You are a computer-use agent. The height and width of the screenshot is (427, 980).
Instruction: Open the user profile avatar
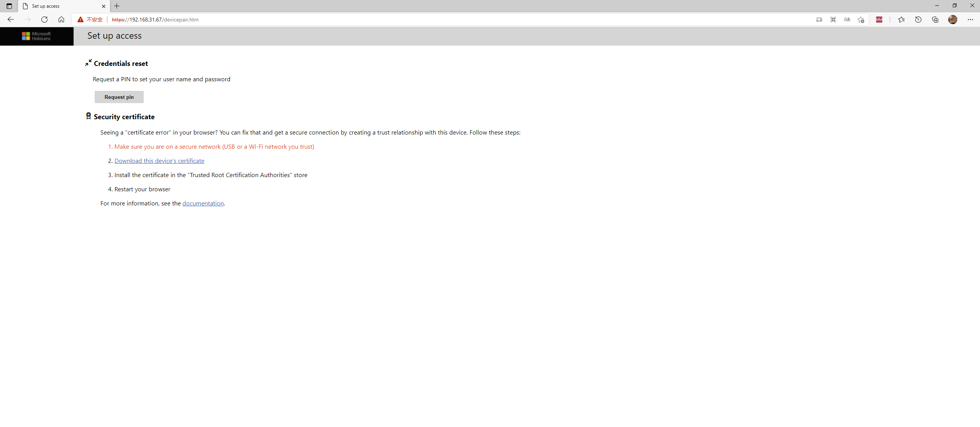point(953,20)
